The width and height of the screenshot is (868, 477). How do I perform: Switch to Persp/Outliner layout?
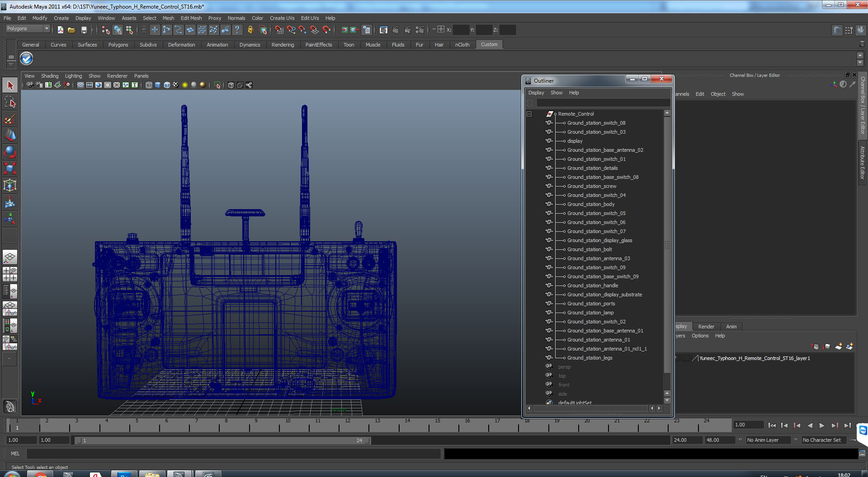(10, 291)
